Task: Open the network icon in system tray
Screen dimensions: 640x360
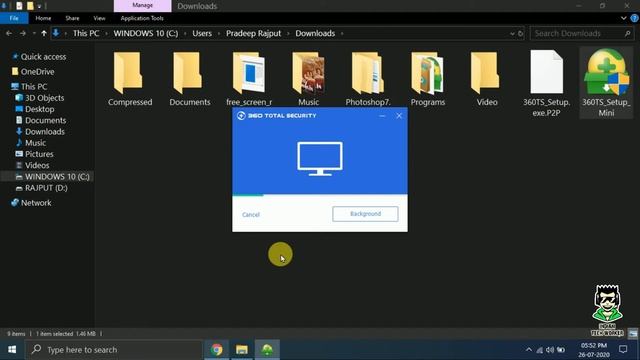Action: (540, 350)
